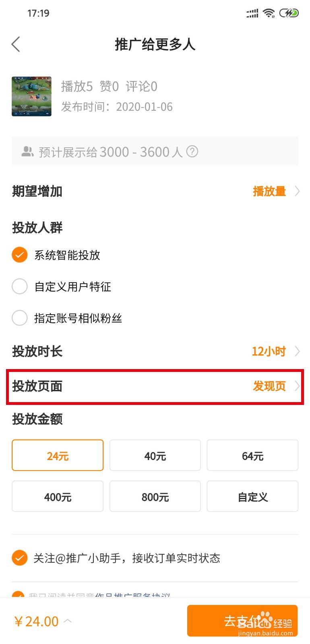
Task: Open 投放页面 发现页 selector
Action: click(275, 386)
